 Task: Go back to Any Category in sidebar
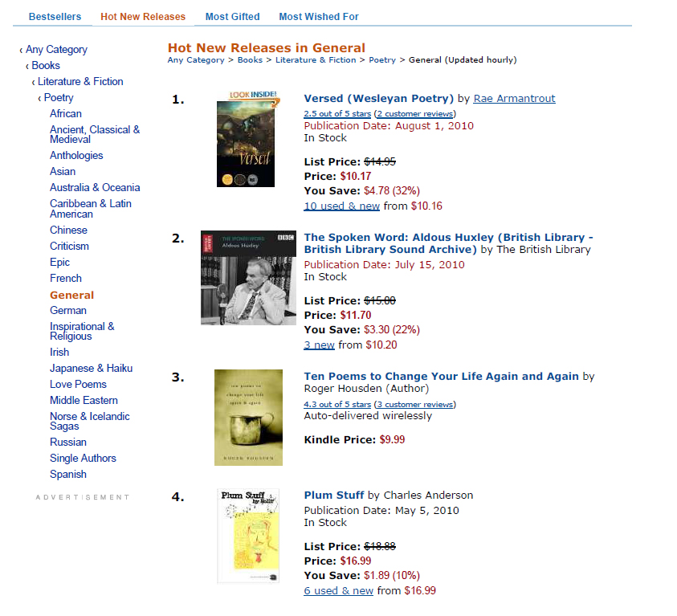(x=56, y=49)
